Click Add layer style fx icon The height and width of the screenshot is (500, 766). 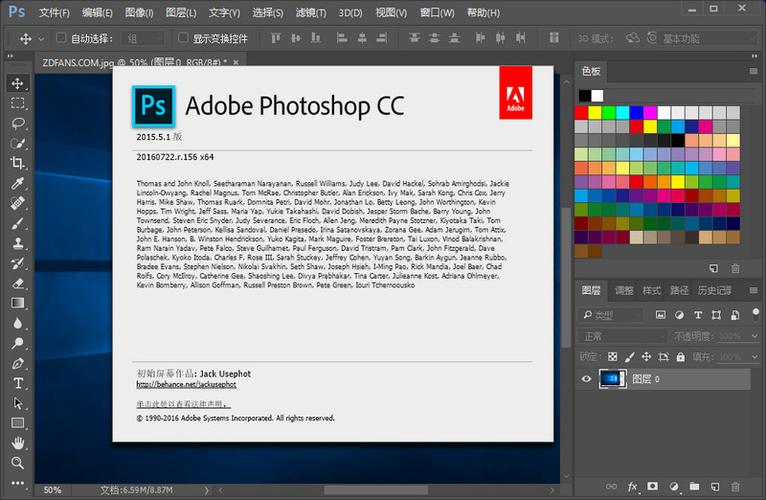tap(632, 486)
